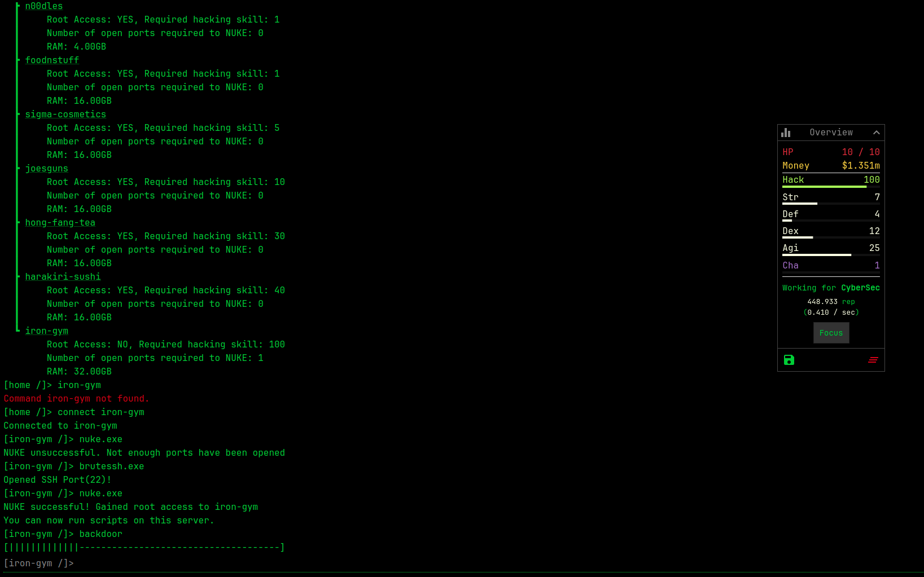Collapse the Overview panel
This screenshot has height=577, width=924.
[876, 133]
